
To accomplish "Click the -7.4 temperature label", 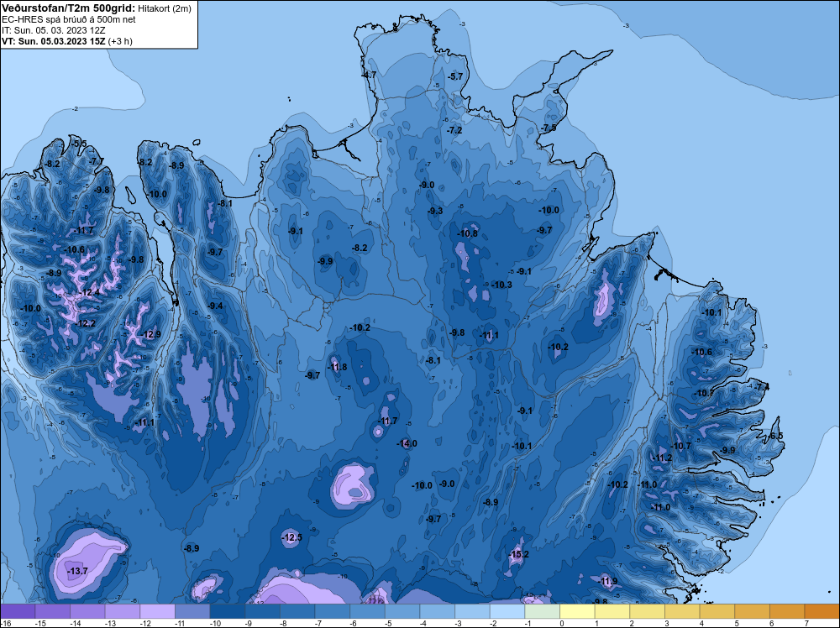I will (761, 387).
